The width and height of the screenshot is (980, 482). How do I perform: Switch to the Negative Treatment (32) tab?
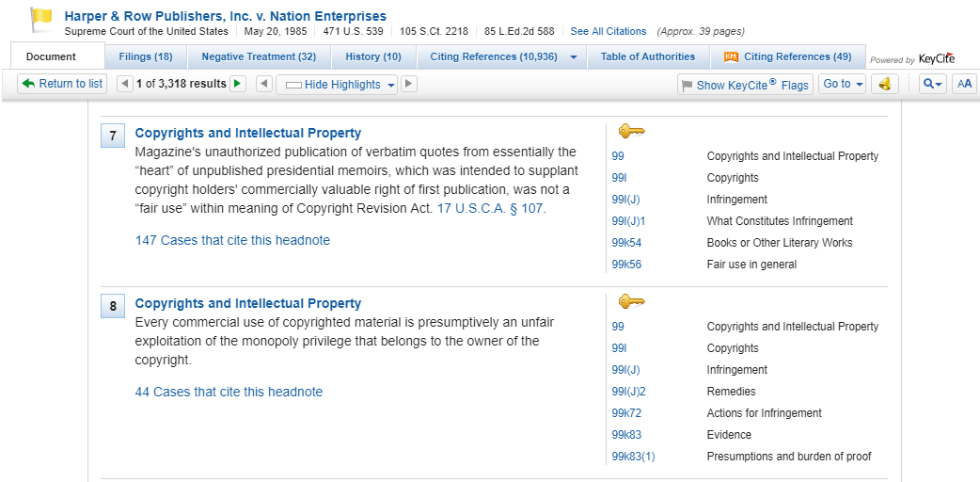point(259,56)
